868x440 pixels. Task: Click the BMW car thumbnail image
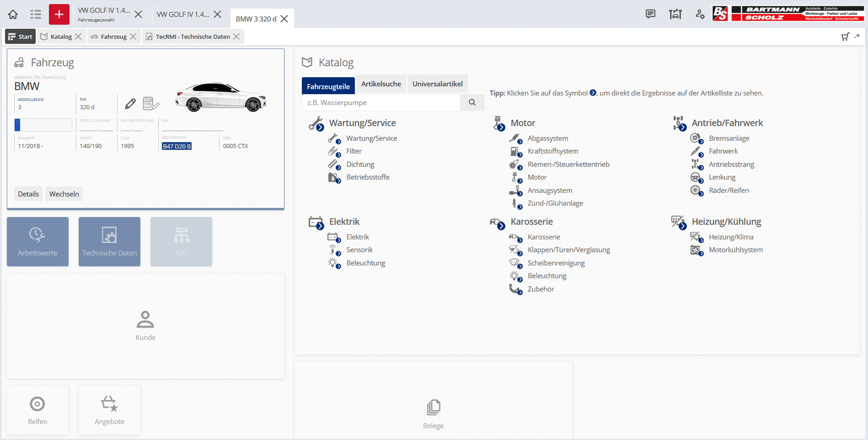pyautogui.click(x=221, y=97)
